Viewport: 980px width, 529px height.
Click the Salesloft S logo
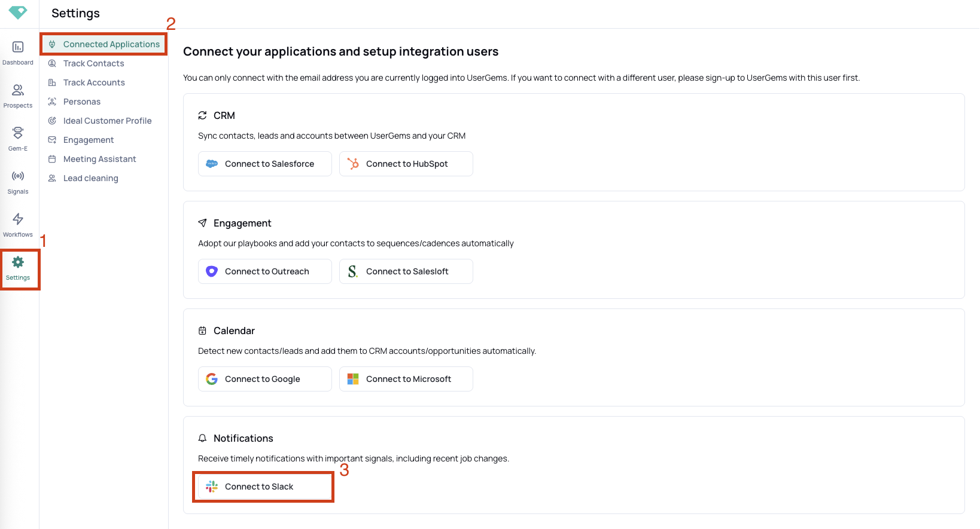353,271
